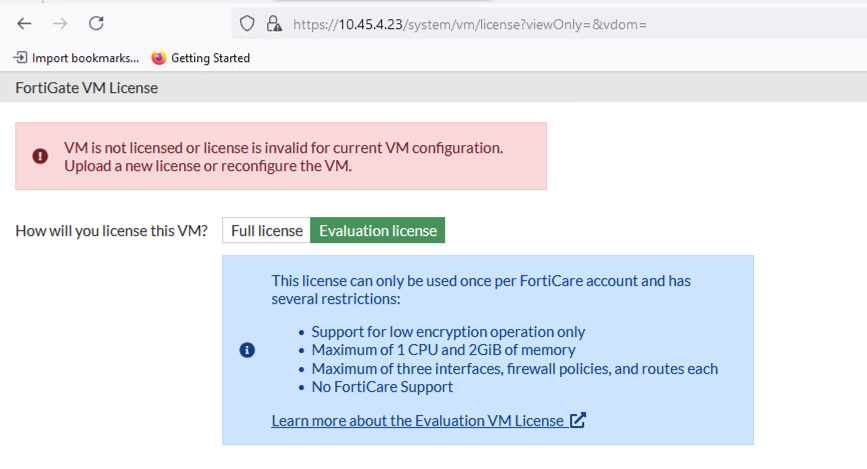Viewport: 867px width, 469px height.
Task: Open Import bookmarks
Action: [76, 58]
